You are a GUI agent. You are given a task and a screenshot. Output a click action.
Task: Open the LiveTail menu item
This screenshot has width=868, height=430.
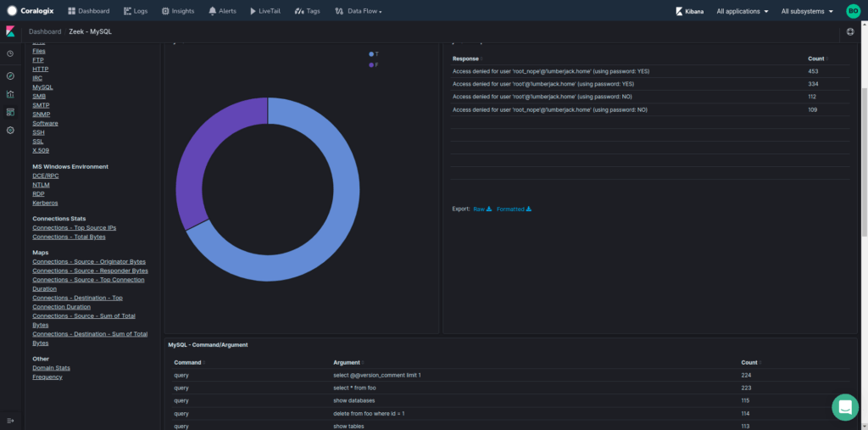click(265, 11)
